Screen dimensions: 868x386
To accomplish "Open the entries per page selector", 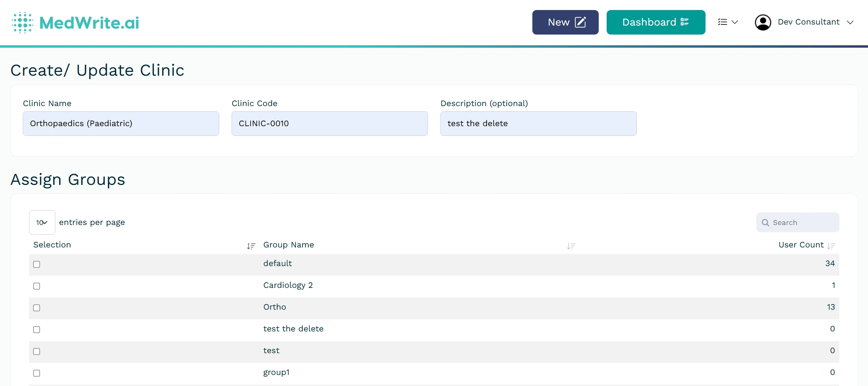I will click(x=42, y=222).
